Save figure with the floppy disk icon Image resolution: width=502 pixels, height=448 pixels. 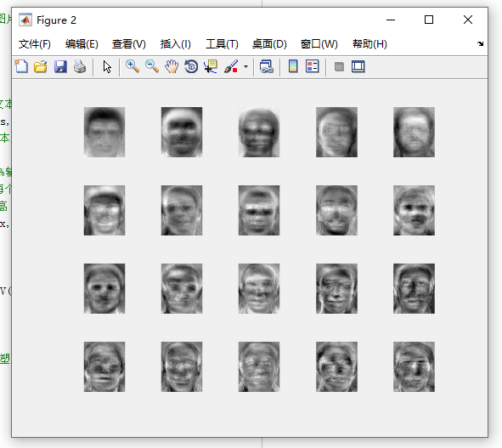pyautogui.click(x=60, y=66)
